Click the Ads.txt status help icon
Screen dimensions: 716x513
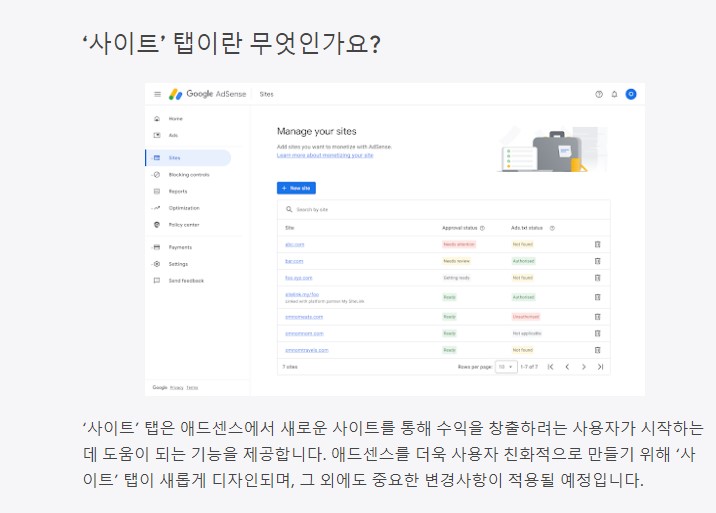(552, 228)
